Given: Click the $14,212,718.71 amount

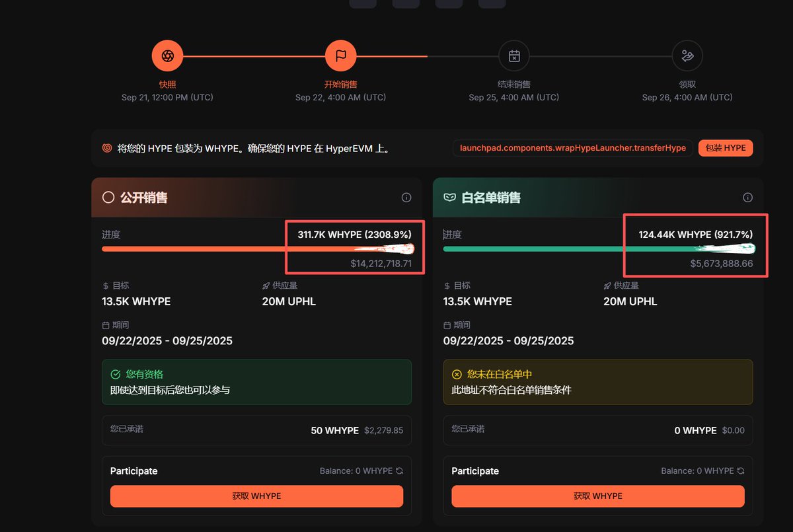Looking at the screenshot, I should [381, 263].
